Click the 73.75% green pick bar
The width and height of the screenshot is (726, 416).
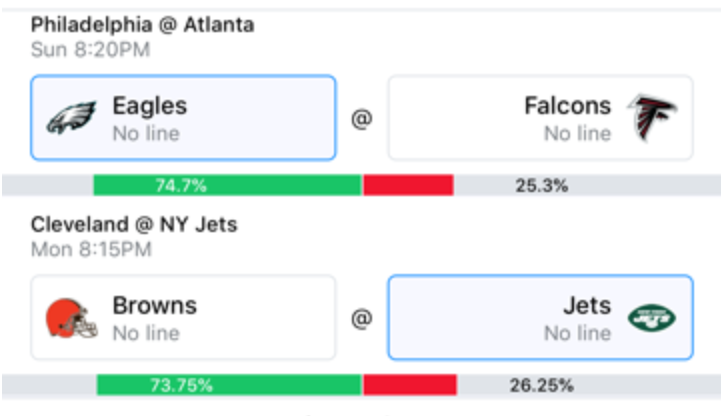[229, 385]
